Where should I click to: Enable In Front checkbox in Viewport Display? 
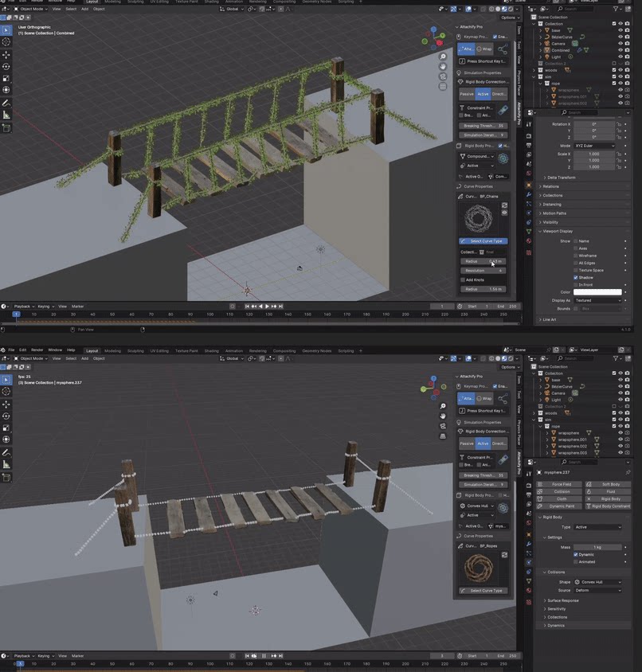point(576,284)
